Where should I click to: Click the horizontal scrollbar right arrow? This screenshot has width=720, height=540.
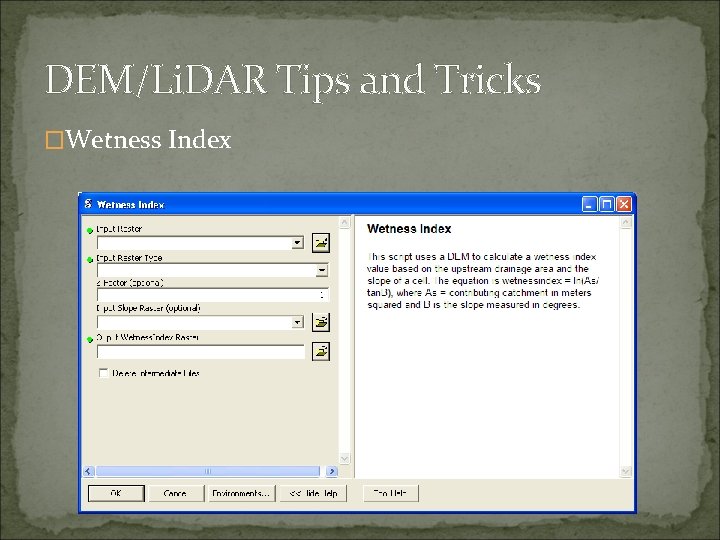[x=332, y=471]
